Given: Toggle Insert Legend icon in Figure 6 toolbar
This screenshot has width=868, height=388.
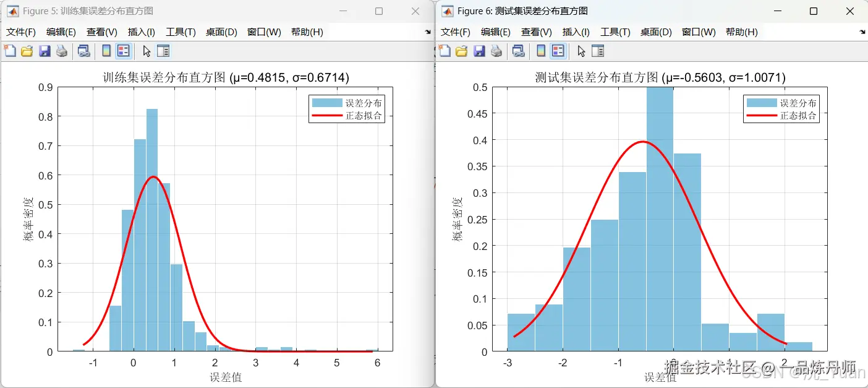Looking at the screenshot, I should [x=558, y=51].
